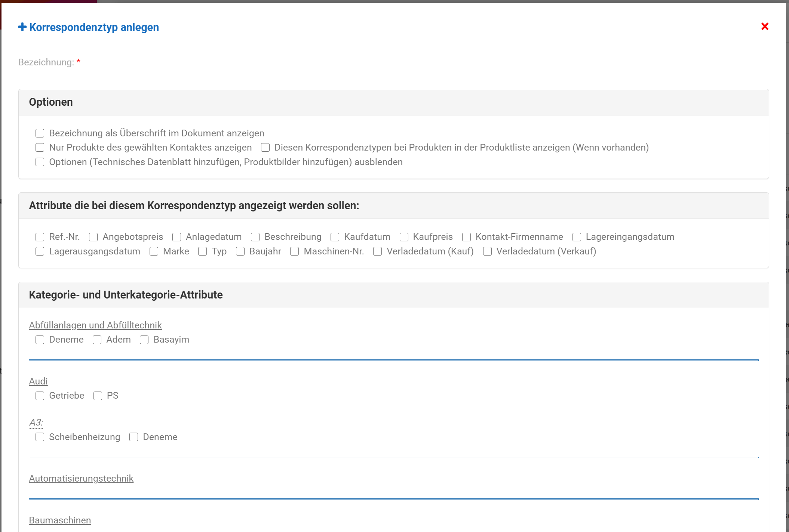This screenshot has width=789, height=532.
Task: Click the Audi category link
Action: (38, 381)
